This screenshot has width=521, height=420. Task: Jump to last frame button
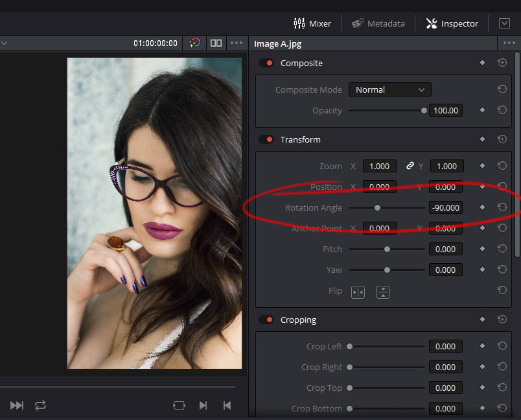pos(17,405)
